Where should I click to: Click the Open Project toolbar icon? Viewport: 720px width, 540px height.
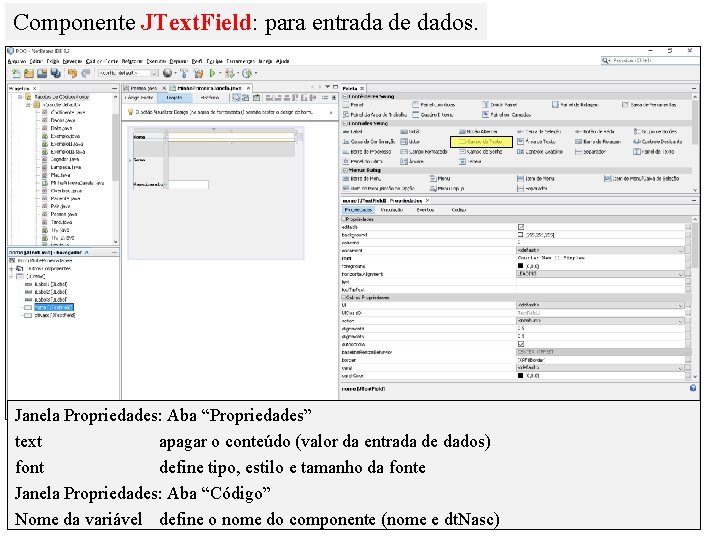[42, 73]
